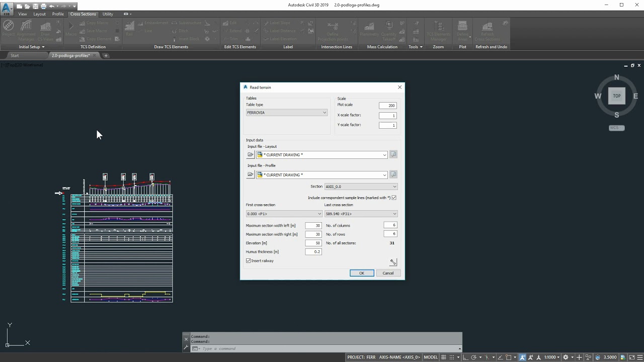644x362 pixels.
Task: Click the Project icon in Initial Setup
Action: pos(8,29)
